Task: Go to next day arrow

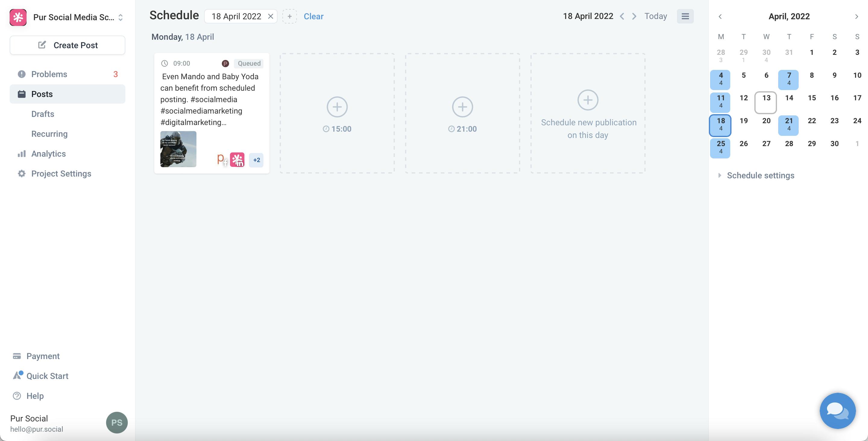Action: pos(634,16)
